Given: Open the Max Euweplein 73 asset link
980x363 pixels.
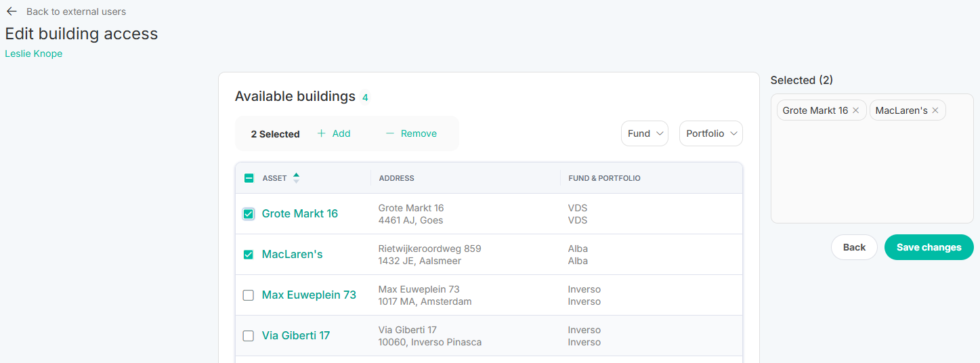Looking at the screenshot, I should (x=309, y=295).
